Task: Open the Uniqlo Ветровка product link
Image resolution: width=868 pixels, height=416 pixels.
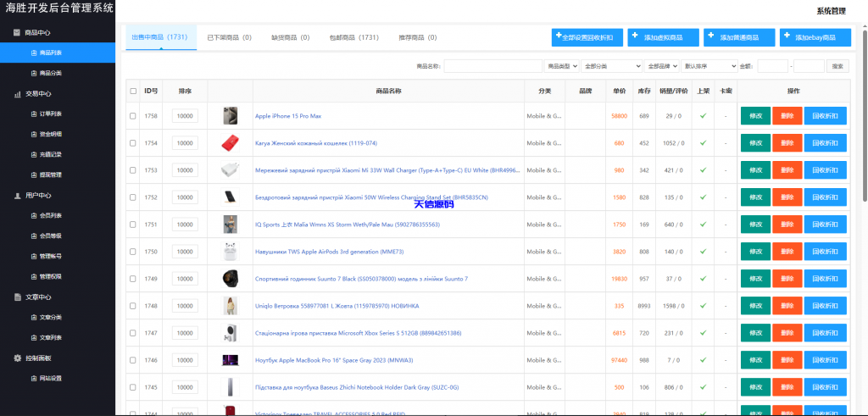Action: point(337,306)
